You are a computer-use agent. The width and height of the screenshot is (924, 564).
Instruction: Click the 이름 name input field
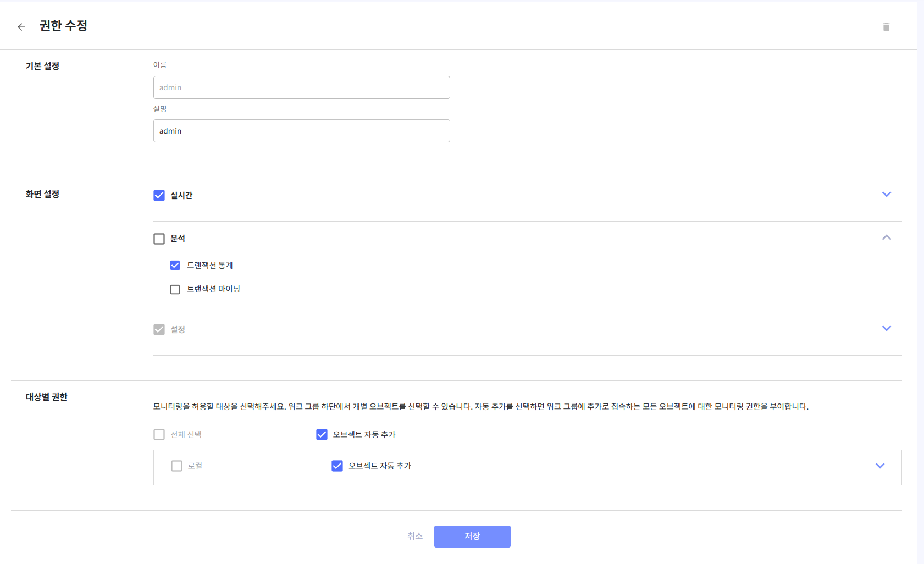point(301,87)
